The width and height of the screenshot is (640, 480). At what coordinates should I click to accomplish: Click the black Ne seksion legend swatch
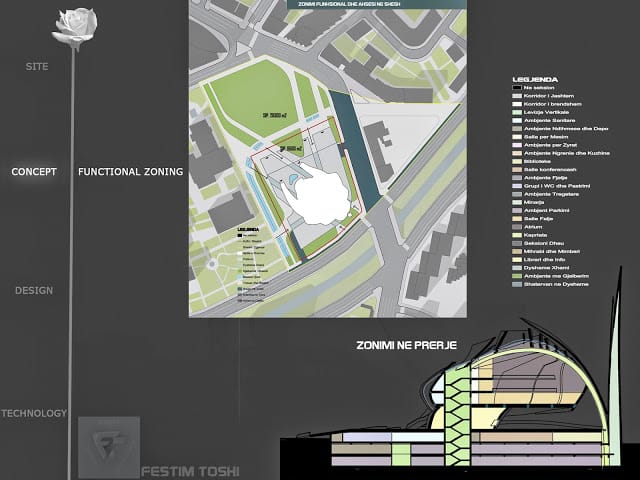pyautogui.click(x=517, y=88)
